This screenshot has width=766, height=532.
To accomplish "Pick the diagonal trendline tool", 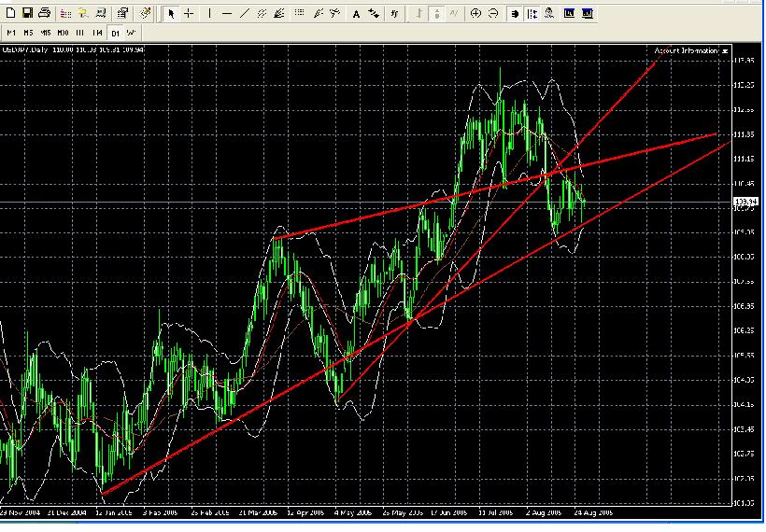I will pos(244,14).
